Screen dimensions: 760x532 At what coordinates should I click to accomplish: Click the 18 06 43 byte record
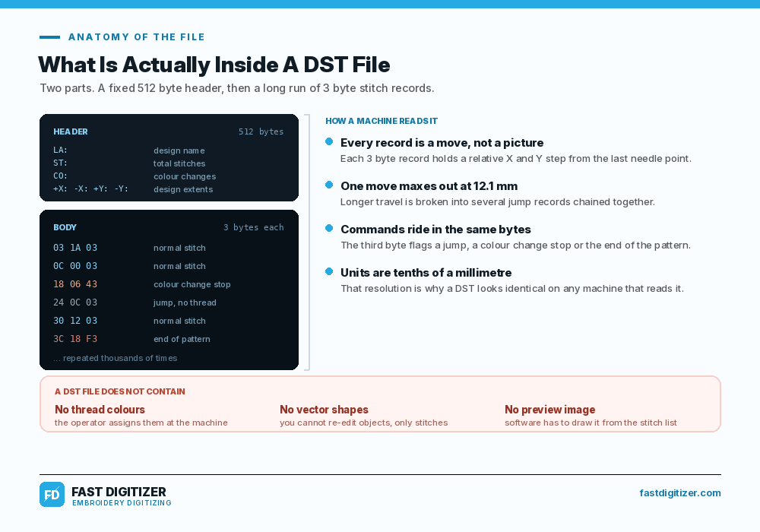point(75,284)
